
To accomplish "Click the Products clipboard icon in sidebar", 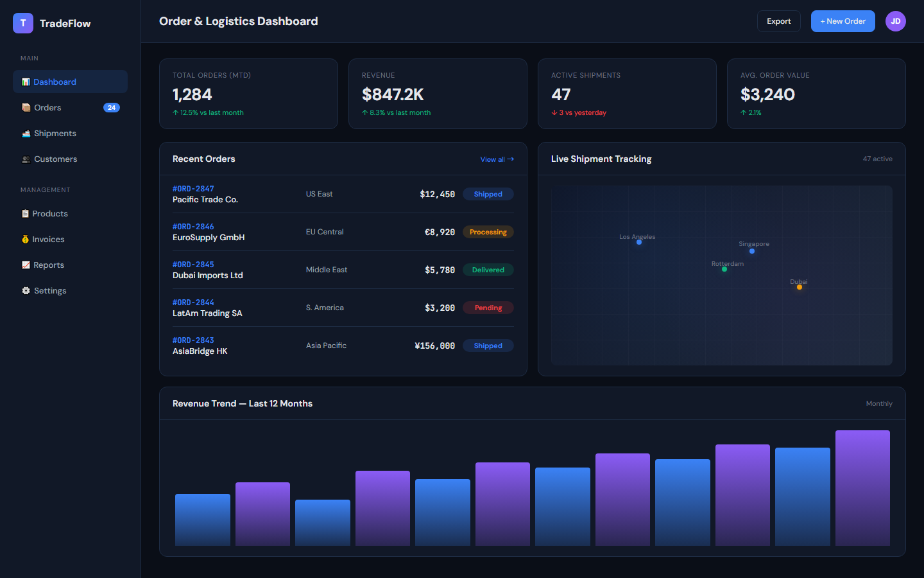I will [25, 214].
